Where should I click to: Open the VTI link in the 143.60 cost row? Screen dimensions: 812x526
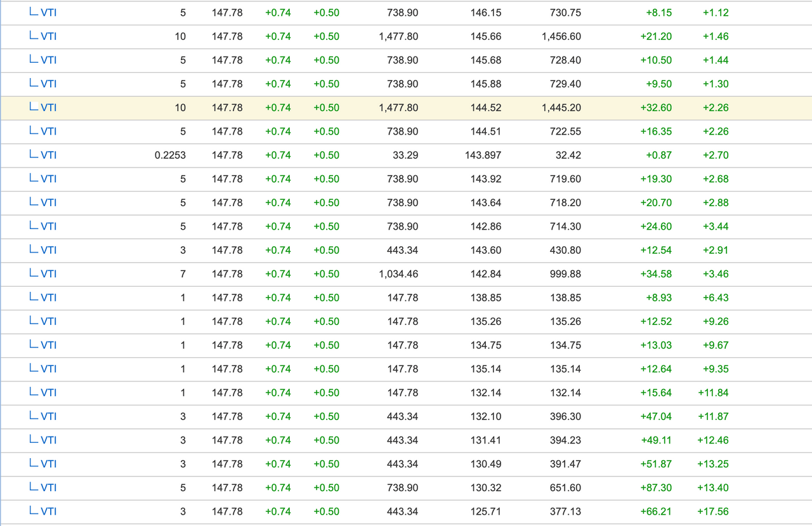point(48,250)
